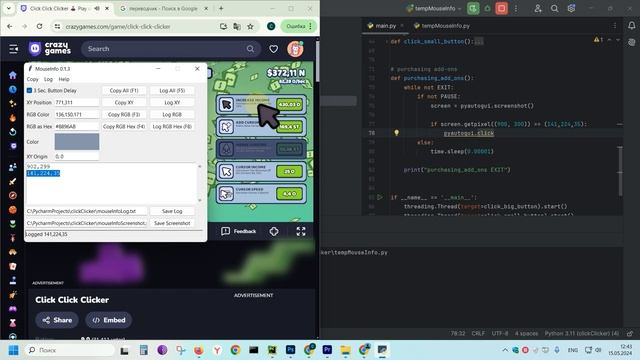The width and height of the screenshot is (640, 360).
Task: Open favorites heart icon in CrazyGames header
Action: click(x=273, y=49)
